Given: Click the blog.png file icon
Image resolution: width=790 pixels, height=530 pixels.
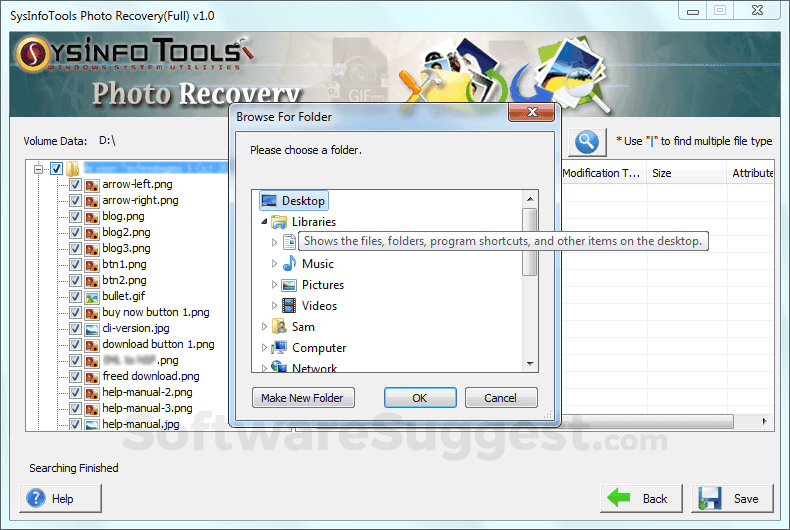Looking at the screenshot, I should pyautogui.click(x=92, y=217).
